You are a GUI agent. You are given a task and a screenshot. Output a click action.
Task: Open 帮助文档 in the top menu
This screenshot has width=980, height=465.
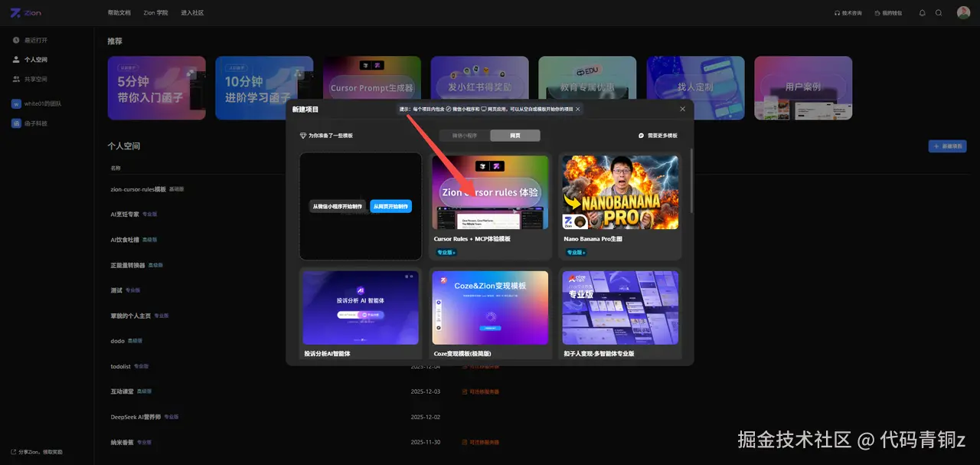[119, 13]
